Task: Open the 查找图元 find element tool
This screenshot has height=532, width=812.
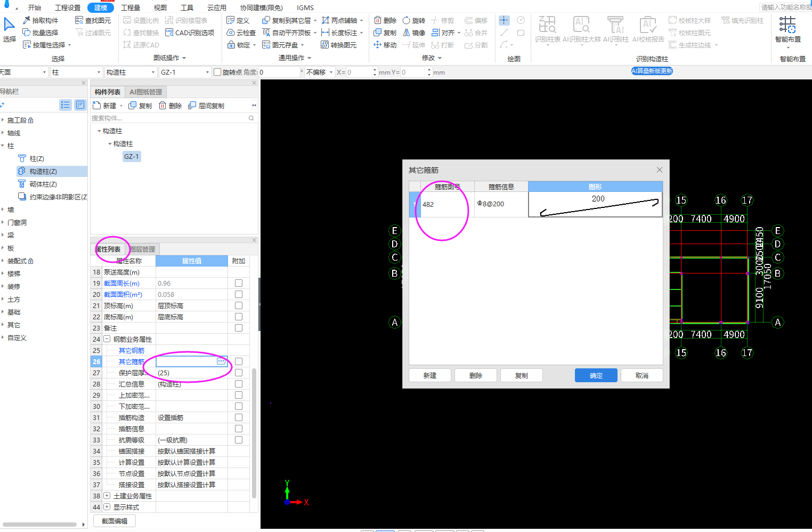Action: coord(93,20)
